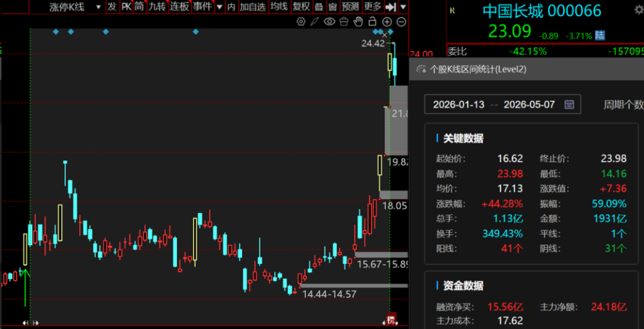Open the 预测 forecast tool
This screenshot has width=644, height=329.
[x=350, y=7]
